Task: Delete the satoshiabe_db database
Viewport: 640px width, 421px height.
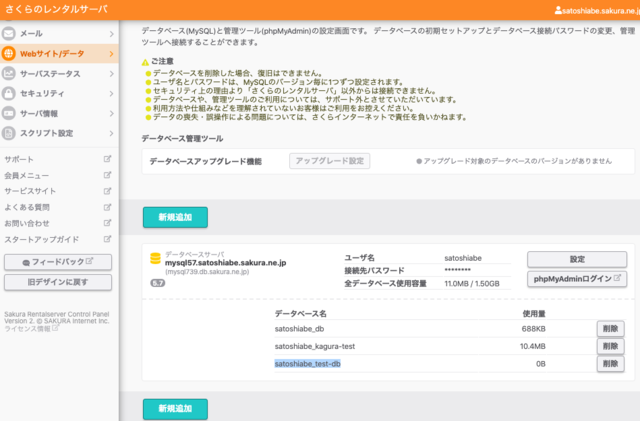Action: [x=611, y=329]
